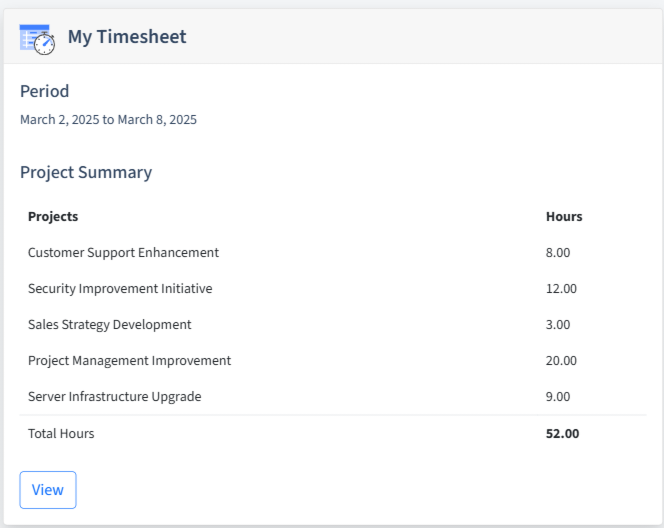Click the 52.00 total value
Screen dimensions: 664x528
563,434
